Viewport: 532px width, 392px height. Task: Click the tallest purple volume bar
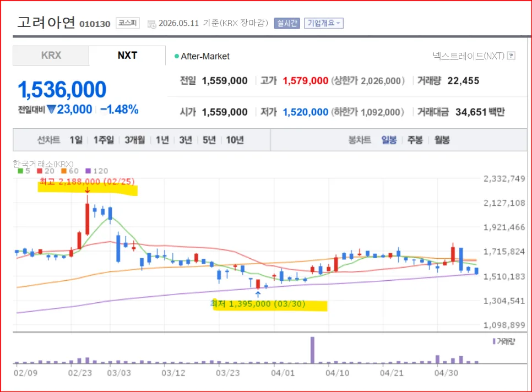312,350
